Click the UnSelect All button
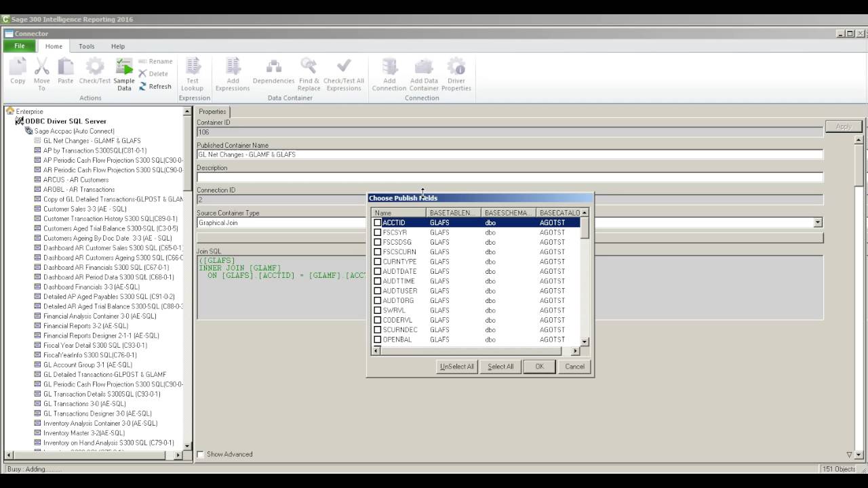 coord(457,367)
